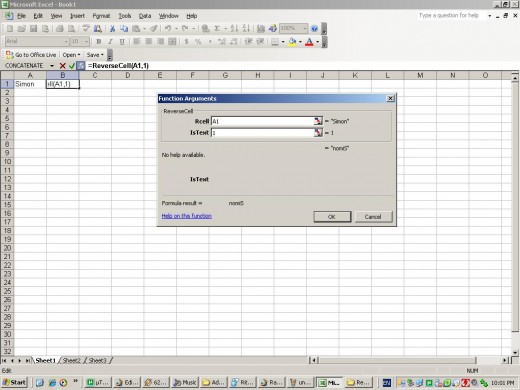Screen dimensions: 520x390
Task: Click the AutoSum sigma icon
Action: [217, 29]
